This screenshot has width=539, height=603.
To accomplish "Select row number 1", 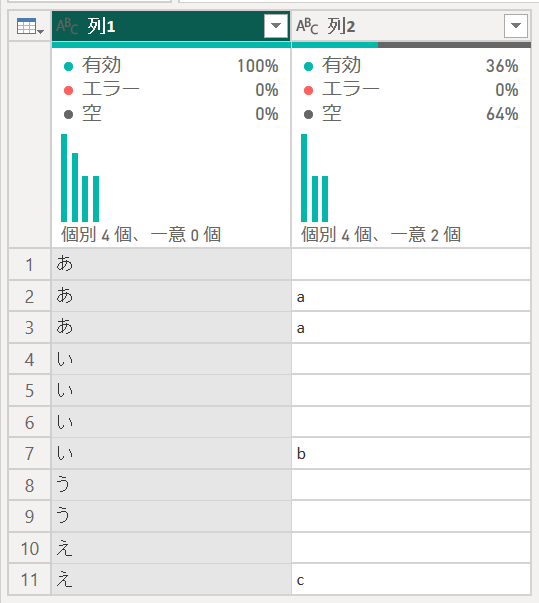I will pyautogui.click(x=30, y=265).
